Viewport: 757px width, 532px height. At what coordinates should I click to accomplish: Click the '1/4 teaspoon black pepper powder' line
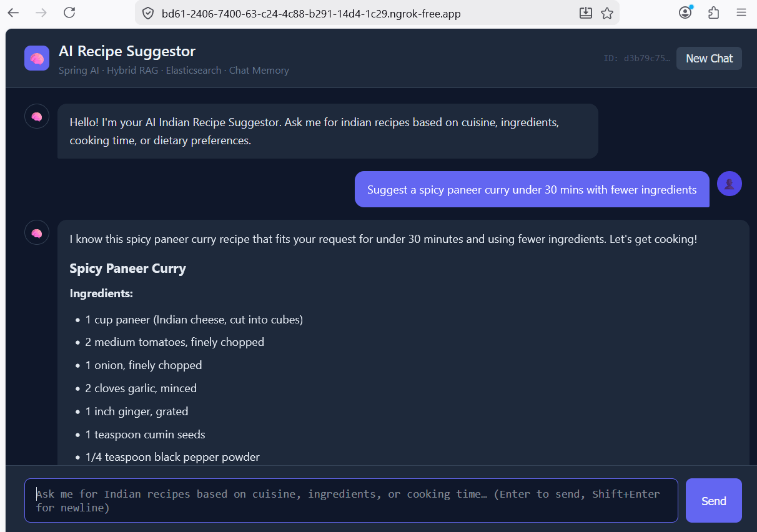172,457
